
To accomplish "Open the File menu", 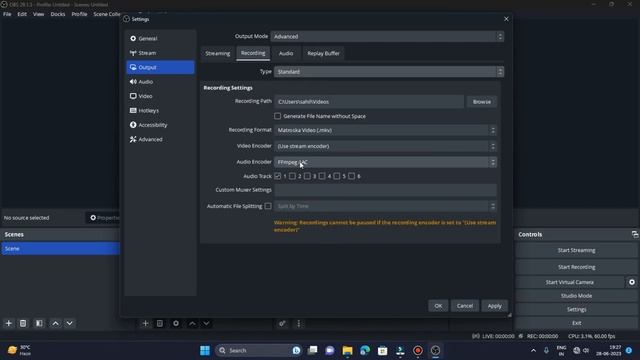I will 7,14.
